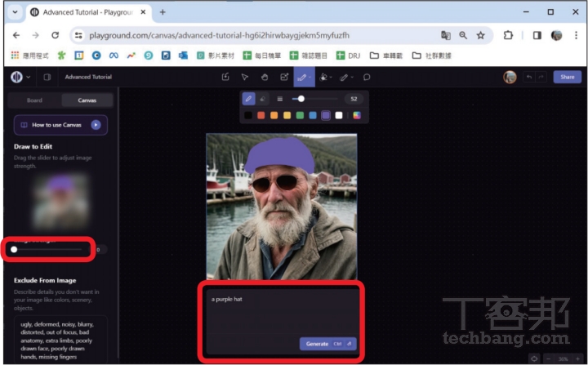Click the zoom in plus button
The image size is (588, 365).
pos(577,359)
